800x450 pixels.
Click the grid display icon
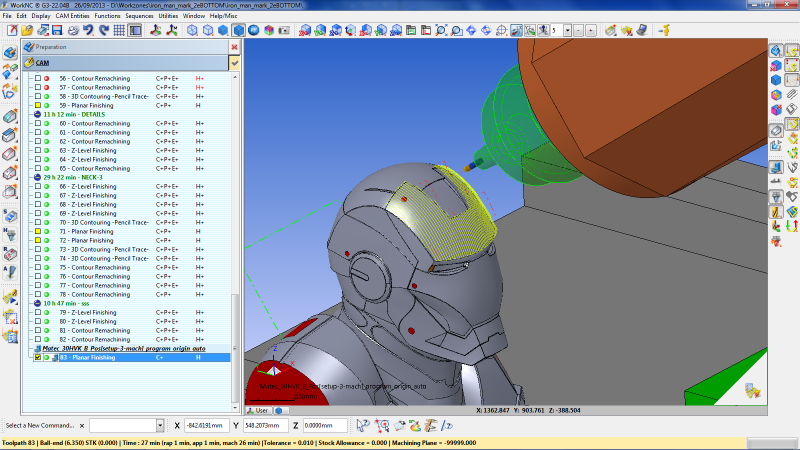(x=120, y=30)
